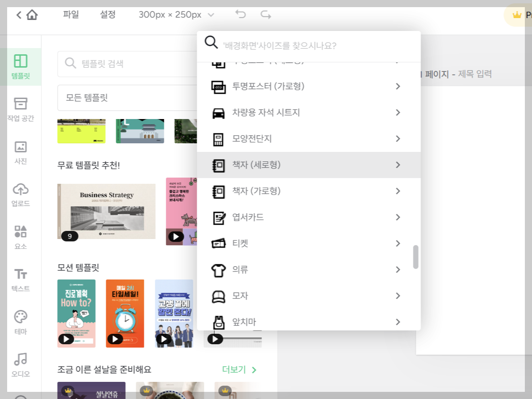Viewport: 532px width, 399px height.
Task: Click the 모양전단지 icon
Action: coord(218,139)
